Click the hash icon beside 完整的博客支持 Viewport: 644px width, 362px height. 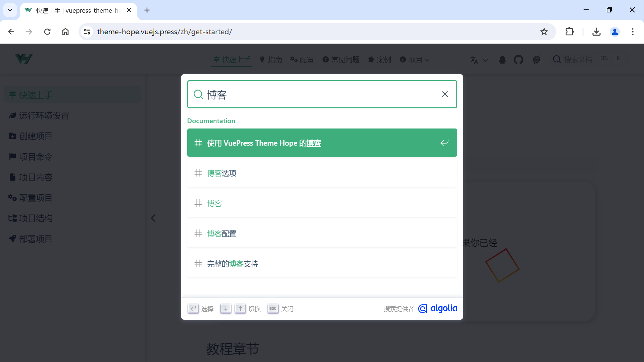(198, 263)
